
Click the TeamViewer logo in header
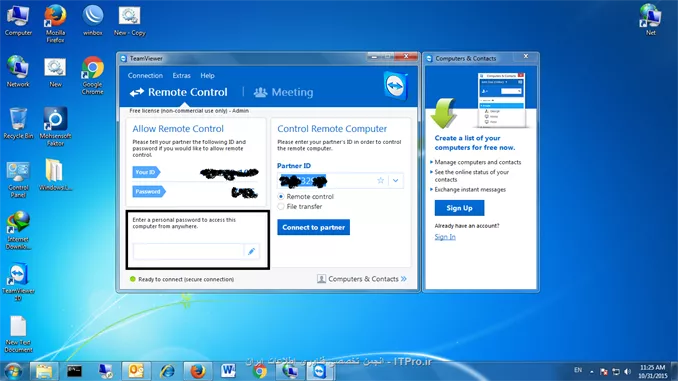(x=396, y=86)
